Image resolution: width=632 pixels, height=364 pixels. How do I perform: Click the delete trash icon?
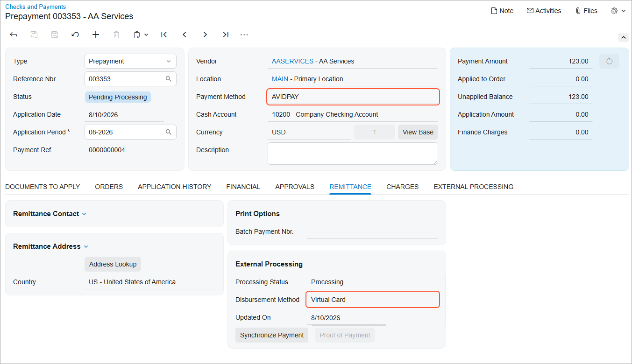pos(116,35)
